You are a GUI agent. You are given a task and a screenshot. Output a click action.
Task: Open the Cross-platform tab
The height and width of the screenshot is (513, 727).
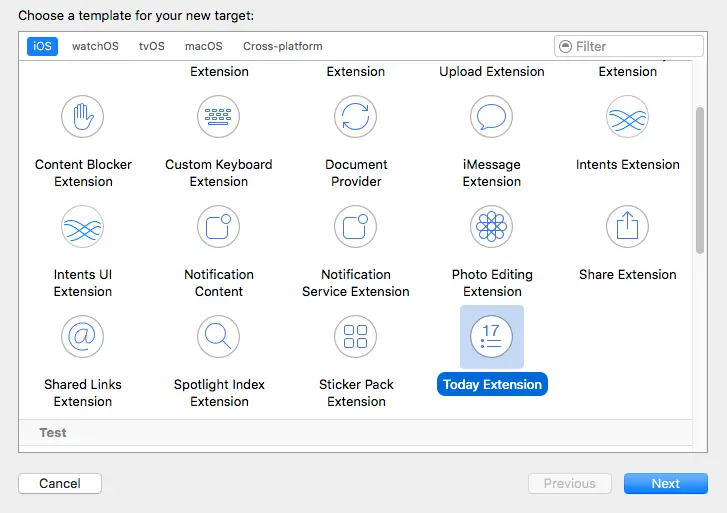coord(283,46)
